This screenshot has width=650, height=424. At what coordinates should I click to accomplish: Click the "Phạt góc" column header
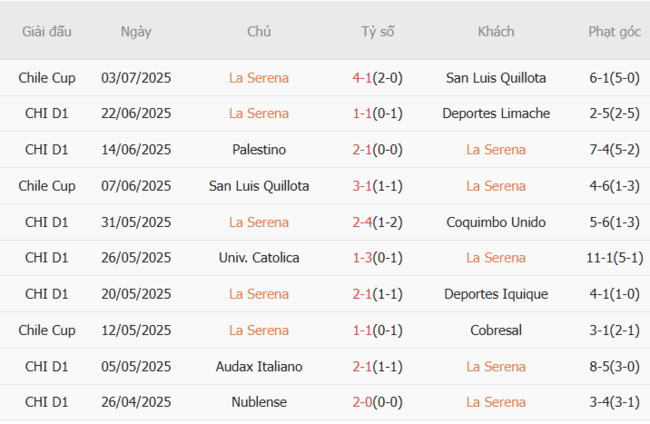pyautogui.click(x=614, y=31)
